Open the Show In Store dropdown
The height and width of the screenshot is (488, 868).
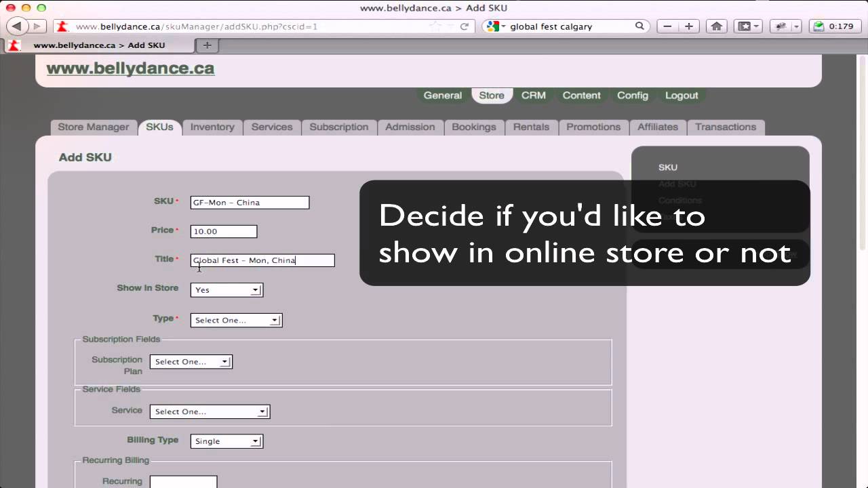[x=226, y=290]
